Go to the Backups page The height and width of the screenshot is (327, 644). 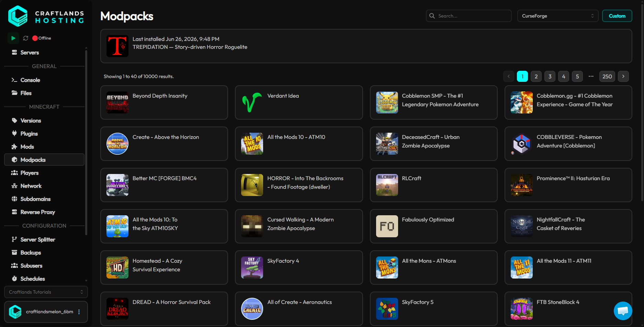(44, 253)
